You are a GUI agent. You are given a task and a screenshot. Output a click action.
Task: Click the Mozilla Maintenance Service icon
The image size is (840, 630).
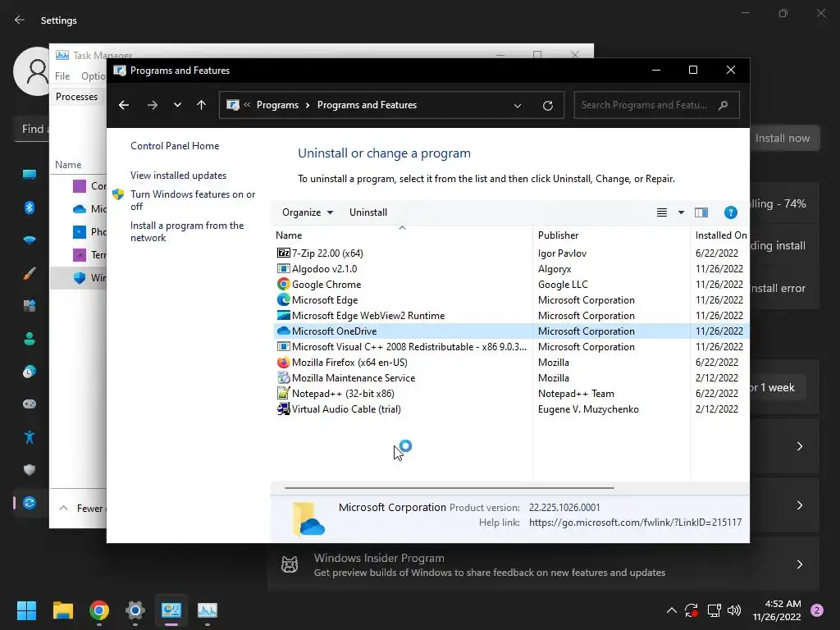click(283, 377)
